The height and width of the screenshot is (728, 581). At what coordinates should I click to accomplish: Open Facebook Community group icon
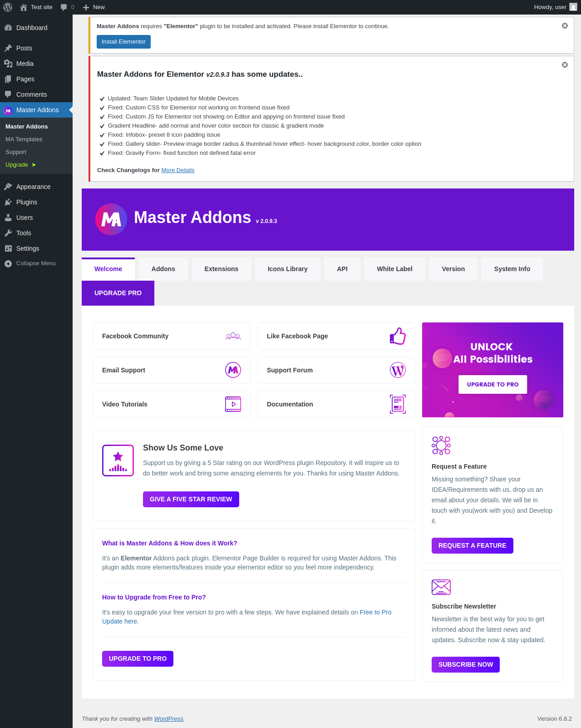click(x=233, y=336)
